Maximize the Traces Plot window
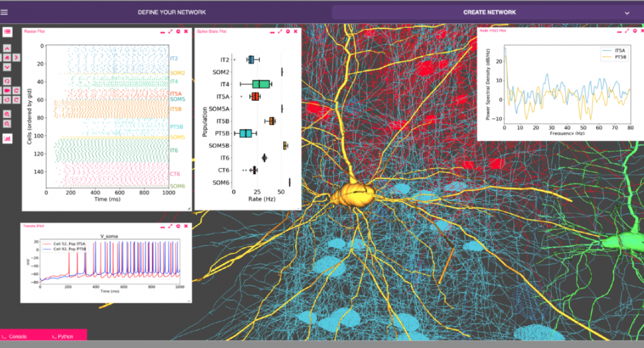Screen dimensions: 644x348 coord(171,226)
